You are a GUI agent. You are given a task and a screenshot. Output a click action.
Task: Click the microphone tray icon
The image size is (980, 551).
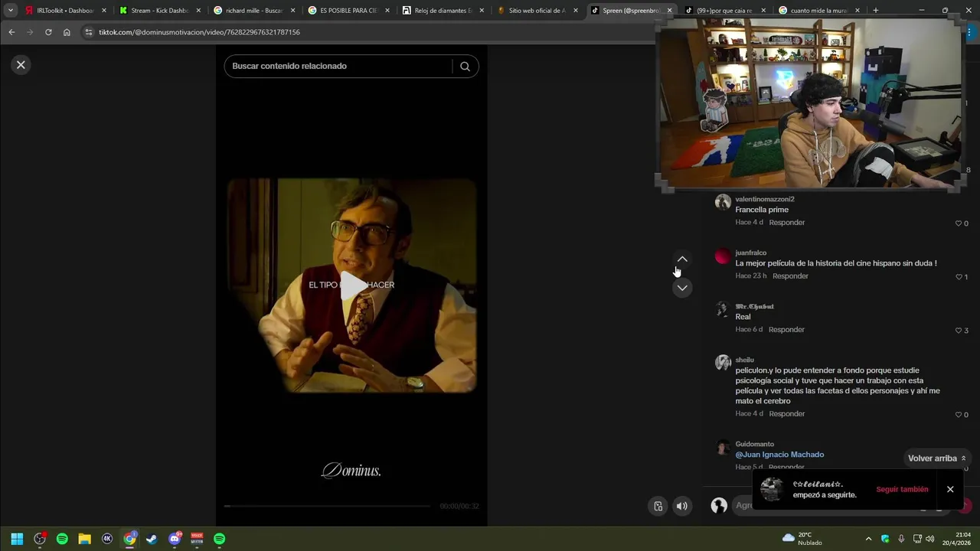[901, 539]
